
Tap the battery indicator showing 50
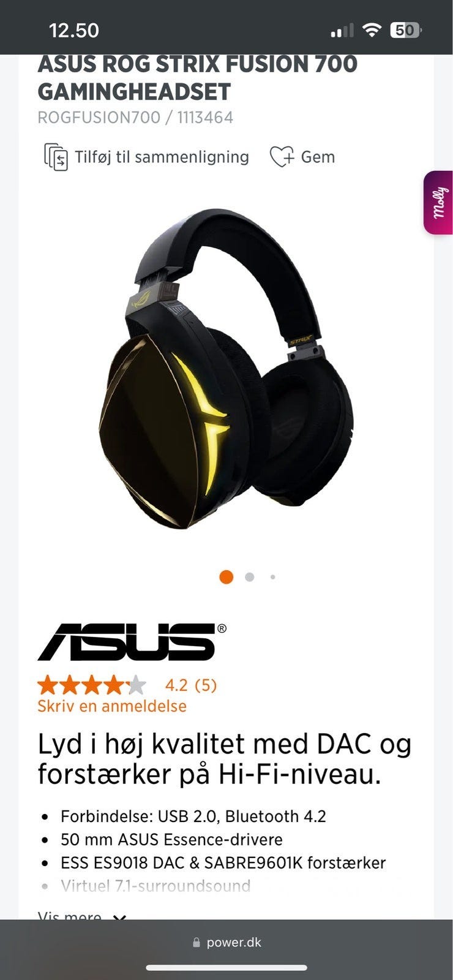pos(406,30)
